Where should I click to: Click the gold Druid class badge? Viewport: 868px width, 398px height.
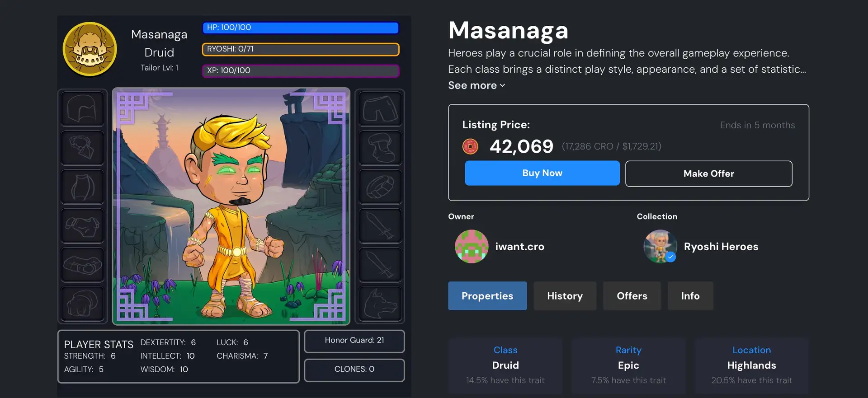(90, 49)
